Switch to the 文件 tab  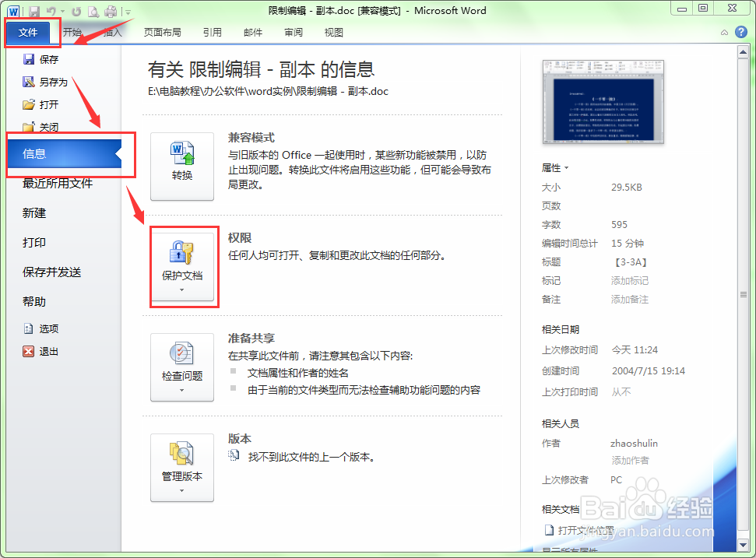click(x=28, y=32)
